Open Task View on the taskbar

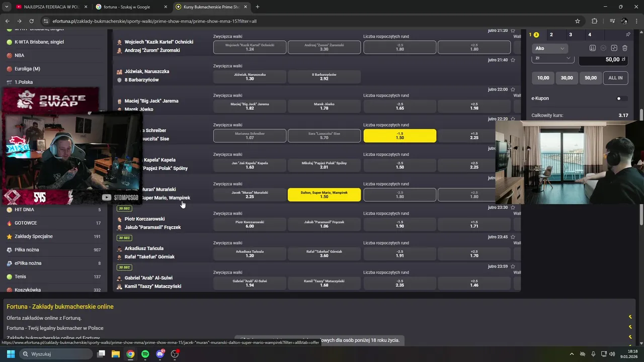coord(101,354)
